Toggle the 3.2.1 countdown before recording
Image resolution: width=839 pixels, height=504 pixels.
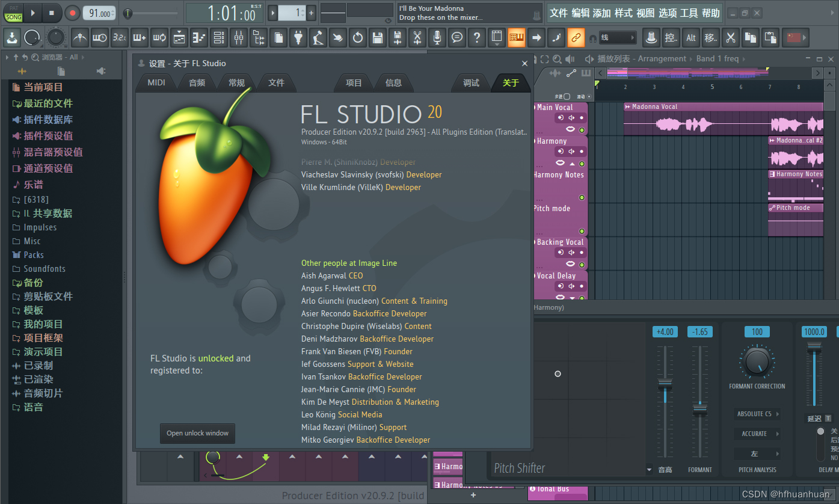coord(120,38)
